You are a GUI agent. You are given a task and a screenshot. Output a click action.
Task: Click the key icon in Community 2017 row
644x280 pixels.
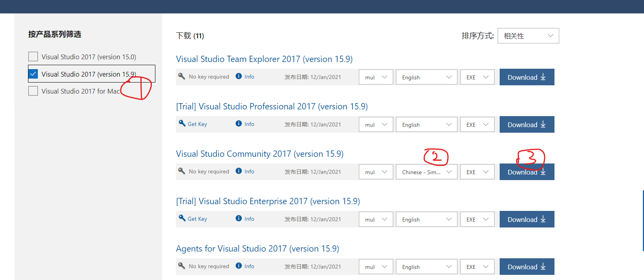[x=182, y=171]
